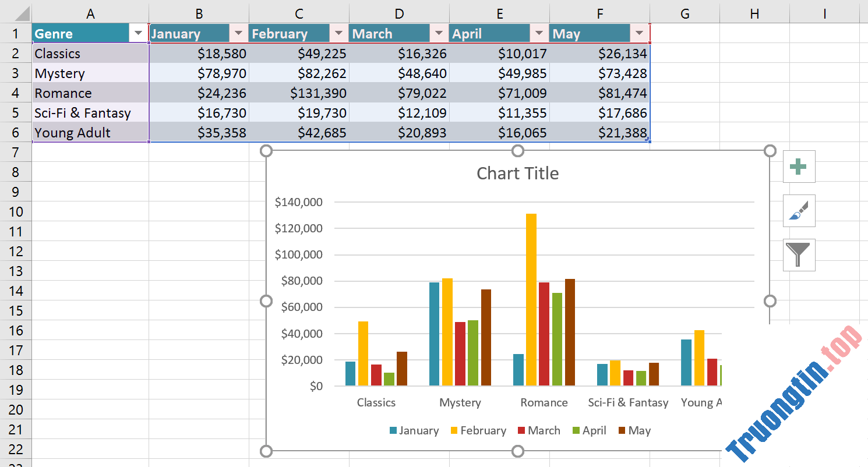Screen dimensions: 868x467
Task: Click the May legend color marker
Action: 621,430
